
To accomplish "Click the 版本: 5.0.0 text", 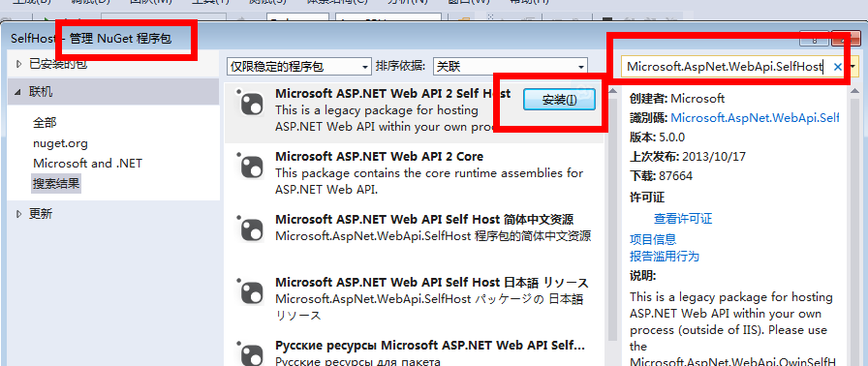I will tap(658, 137).
